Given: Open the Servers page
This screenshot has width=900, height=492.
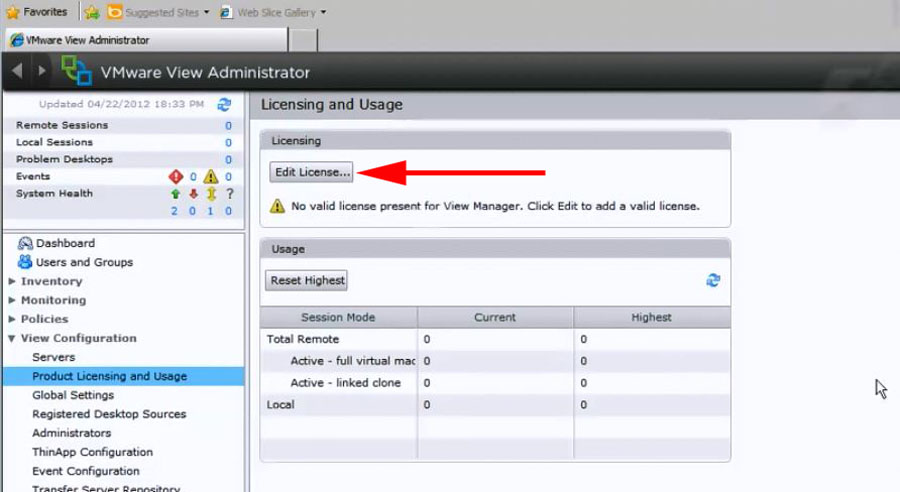Looking at the screenshot, I should pos(53,357).
